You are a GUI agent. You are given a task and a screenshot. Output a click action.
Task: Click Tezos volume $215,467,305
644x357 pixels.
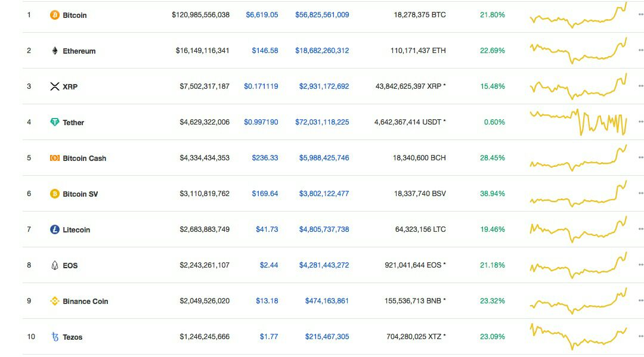click(x=327, y=337)
